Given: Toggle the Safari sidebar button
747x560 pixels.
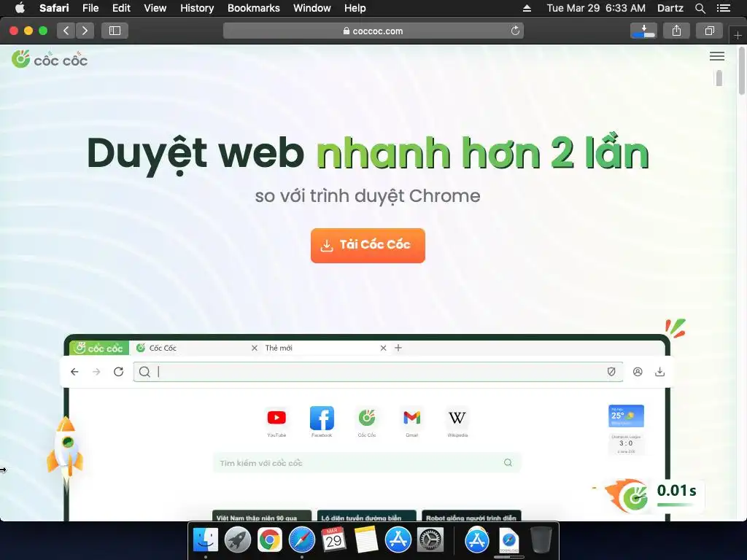Looking at the screenshot, I should (x=115, y=31).
